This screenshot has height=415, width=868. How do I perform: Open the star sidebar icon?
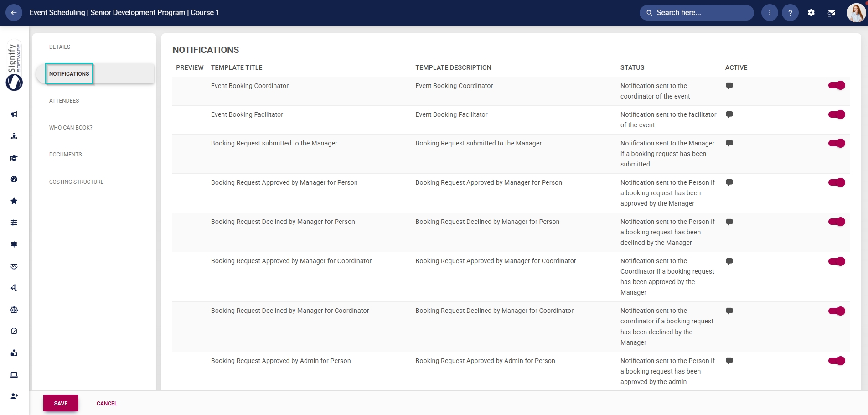pos(14,201)
